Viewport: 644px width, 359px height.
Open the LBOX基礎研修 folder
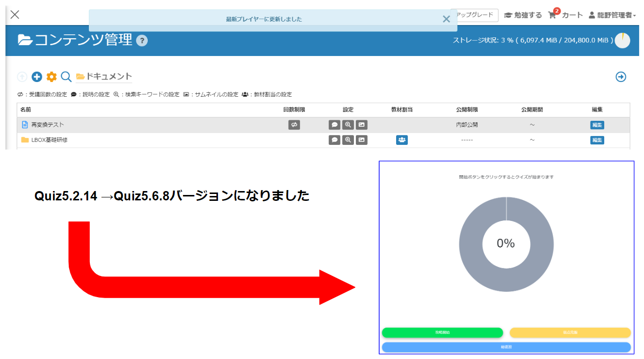click(49, 140)
